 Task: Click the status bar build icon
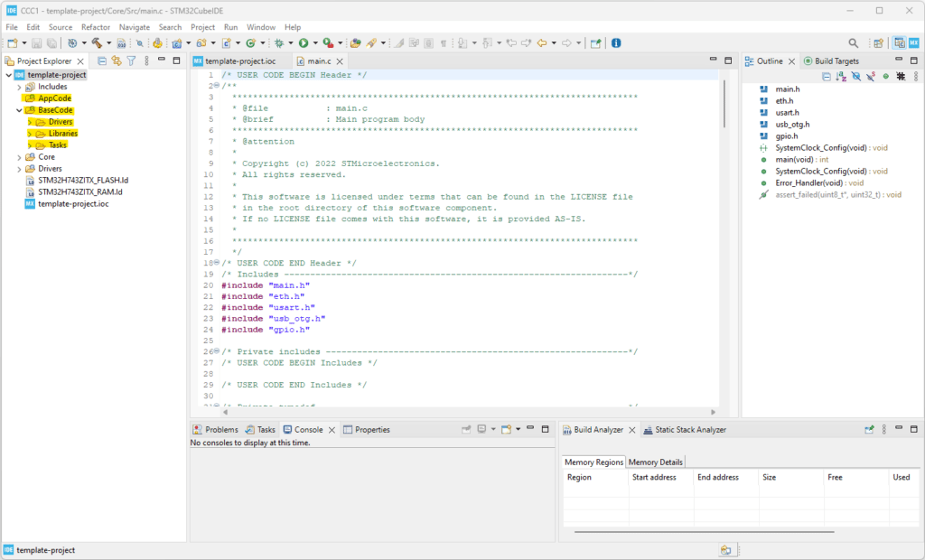tap(725, 550)
